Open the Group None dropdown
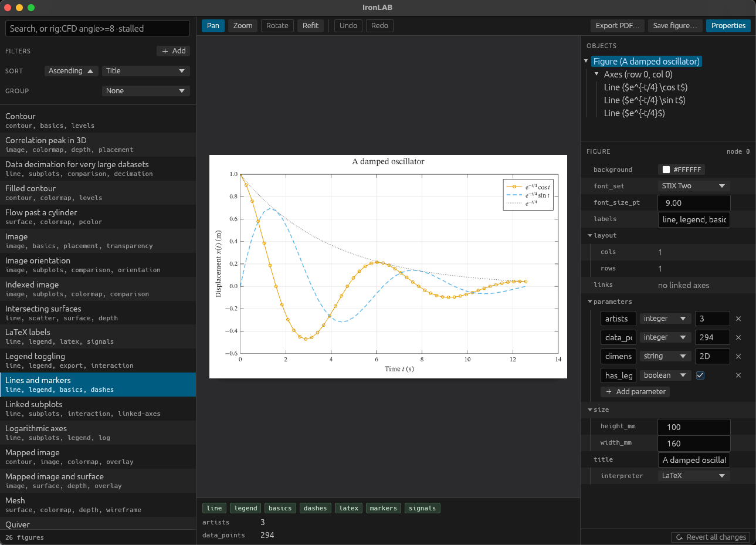Image resolution: width=756 pixels, height=545 pixels. 146,91
